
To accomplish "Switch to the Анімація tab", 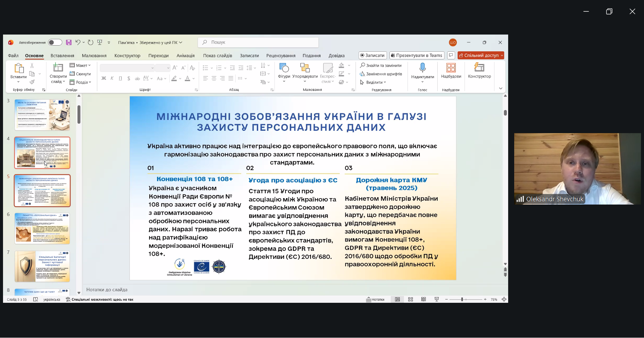I will [x=185, y=56].
